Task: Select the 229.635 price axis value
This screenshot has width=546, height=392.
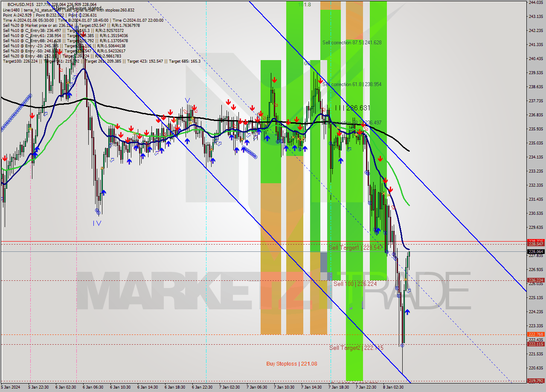Action: [x=536, y=227]
